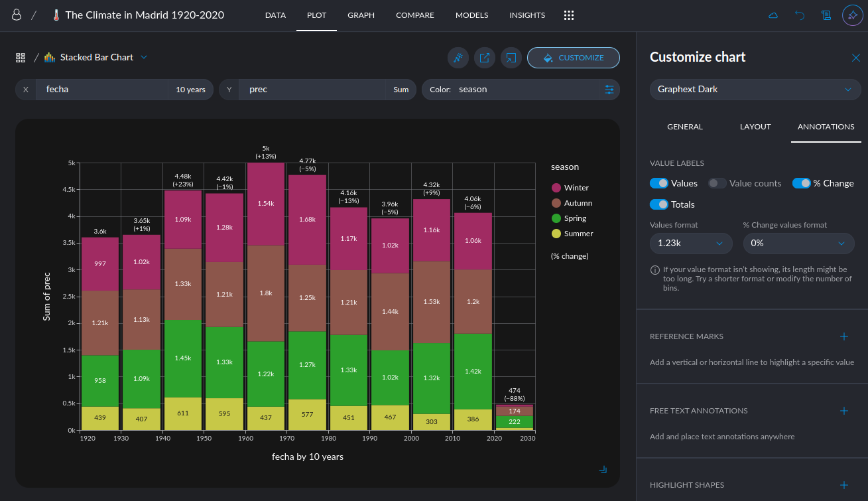The height and width of the screenshot is (501, 868).
Task: Click the HIGHLIGHT SHAPES section heading
Action: point(687,485)
